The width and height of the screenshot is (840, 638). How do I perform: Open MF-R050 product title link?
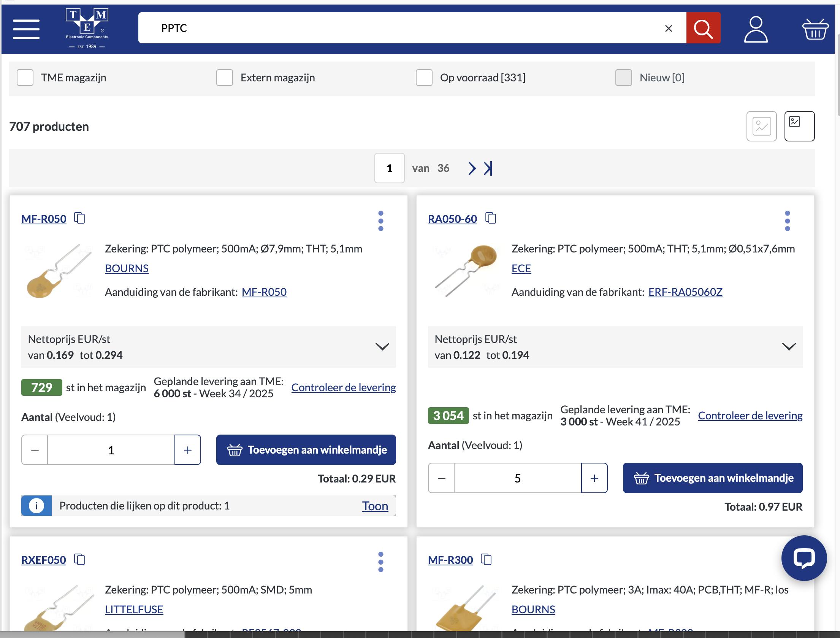point(44,219)
